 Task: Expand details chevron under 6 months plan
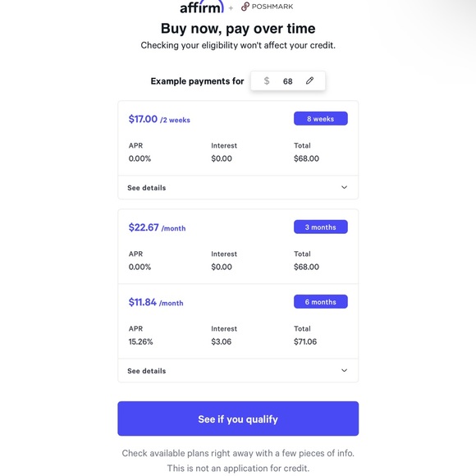pos(344,370)
